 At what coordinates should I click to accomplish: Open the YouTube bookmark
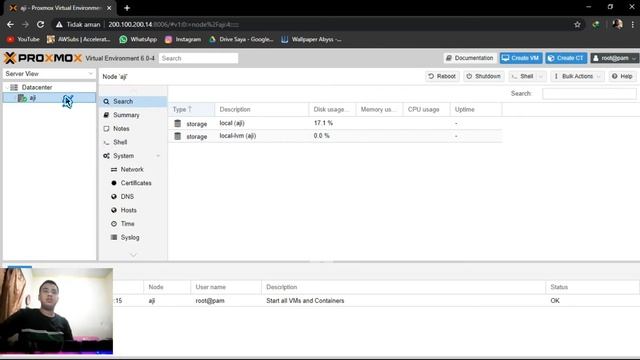tap(23, 39)
